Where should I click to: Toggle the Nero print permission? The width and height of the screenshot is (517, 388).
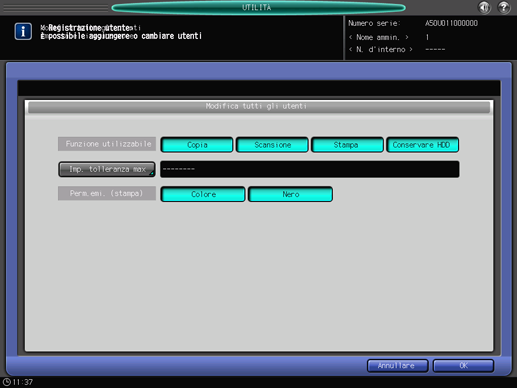pyautogui.click(x=290, y=194)
